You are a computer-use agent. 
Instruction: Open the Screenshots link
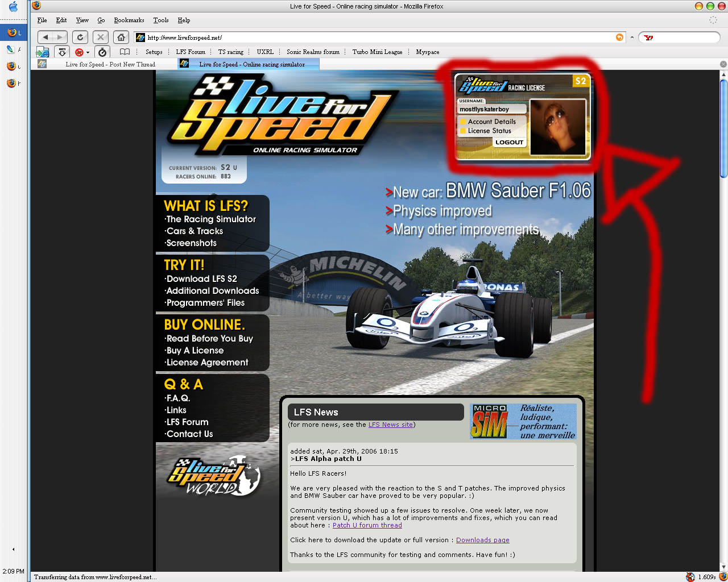[191, 243]
